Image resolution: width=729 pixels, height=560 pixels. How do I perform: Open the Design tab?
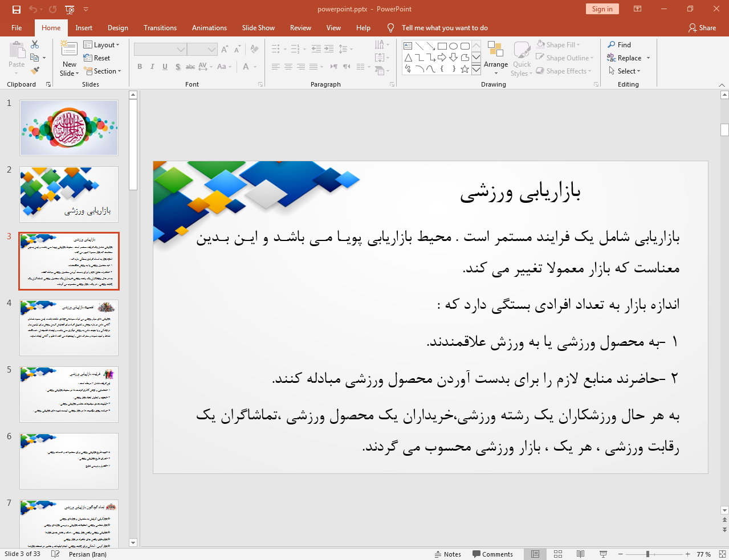pos(118,28)
